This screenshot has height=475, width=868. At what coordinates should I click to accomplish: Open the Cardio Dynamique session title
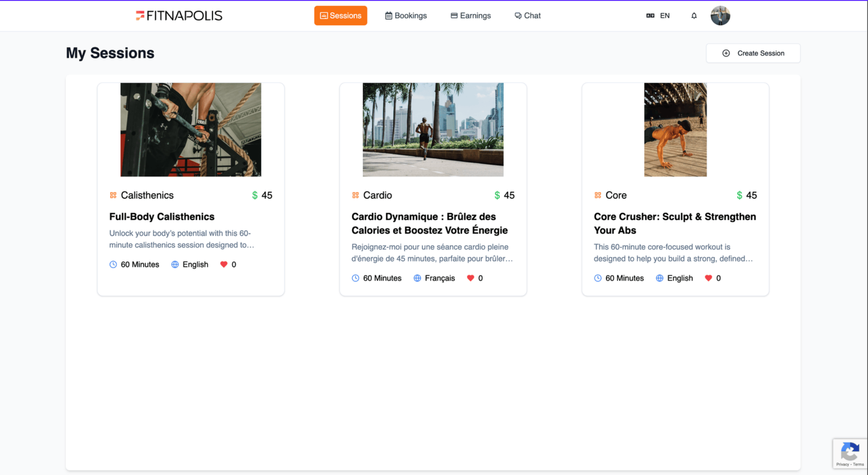tap(430, 223)
